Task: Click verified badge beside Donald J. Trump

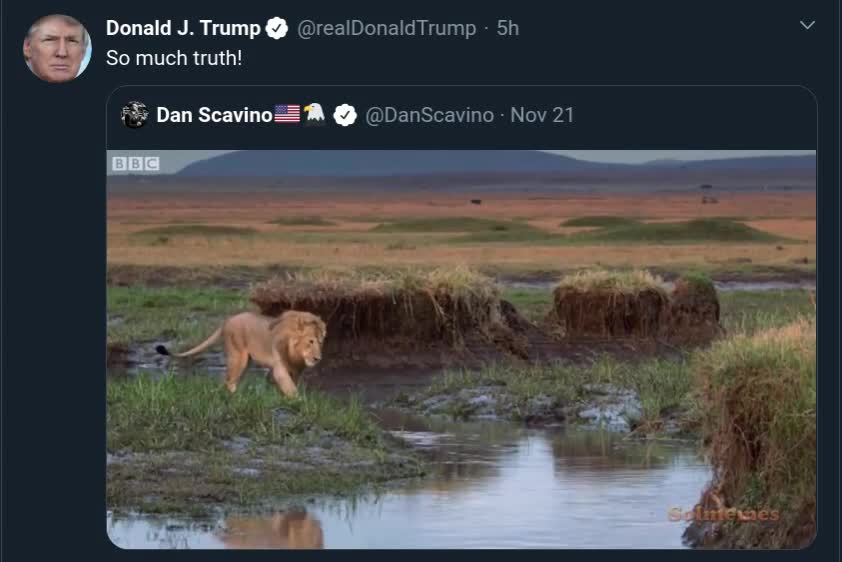Action: point(278,29)
